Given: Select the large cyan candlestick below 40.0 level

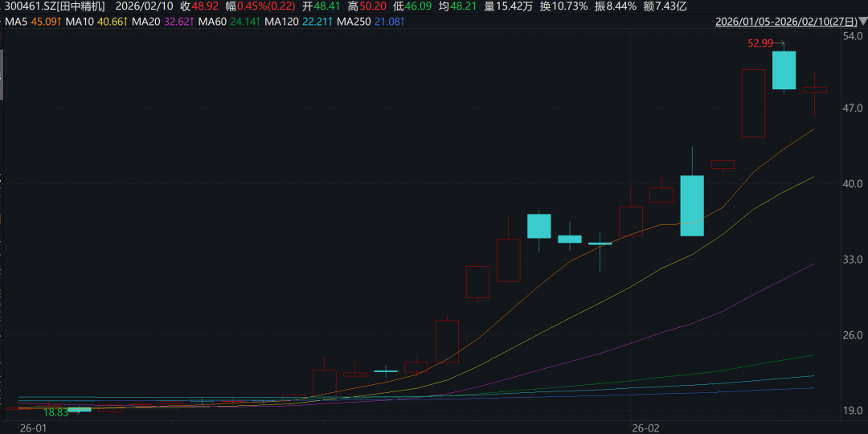Looking at the screenshot, I should tap(692, 206).
